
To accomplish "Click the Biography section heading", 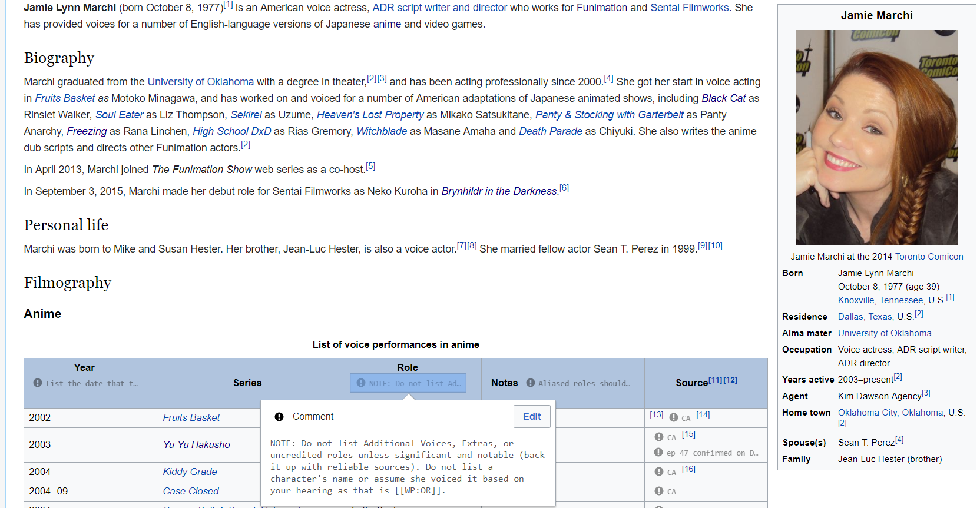I will (59, 58).
